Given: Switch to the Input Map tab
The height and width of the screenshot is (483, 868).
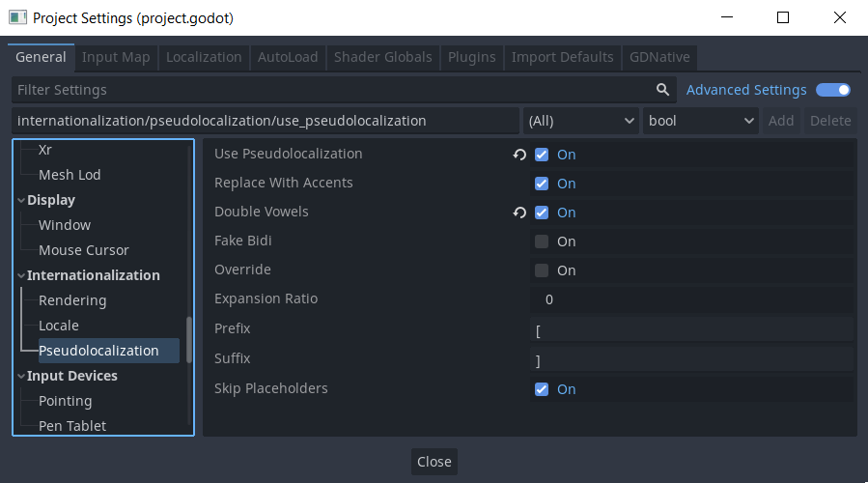Looking at the screenshot, I should (116, 57).
